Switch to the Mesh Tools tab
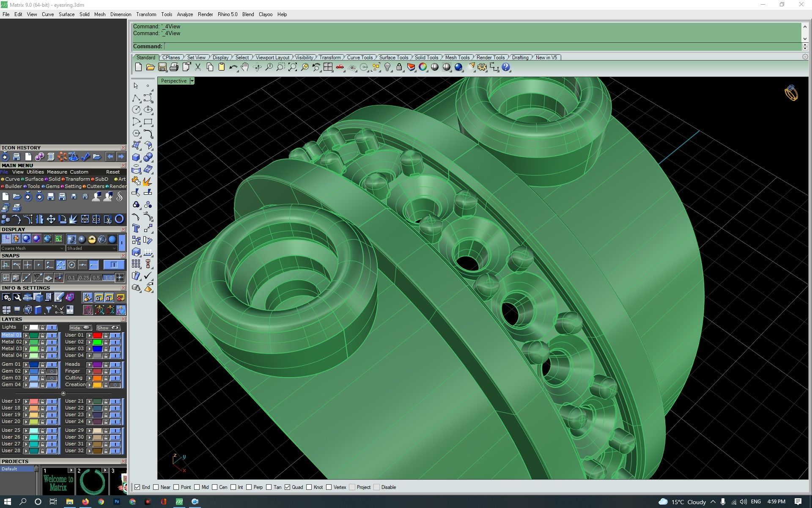This screenshot has height=508, width=812. [x=457, y=58]
